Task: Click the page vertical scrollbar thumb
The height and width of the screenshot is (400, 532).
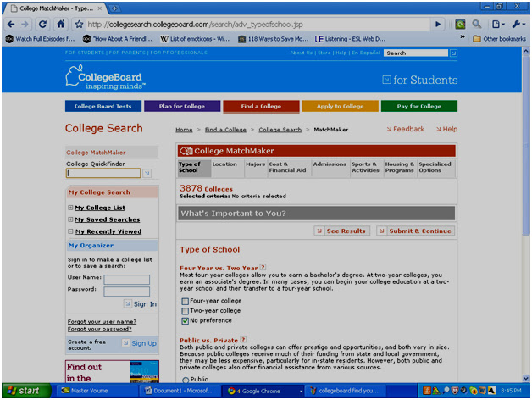Action: point(526,146)
